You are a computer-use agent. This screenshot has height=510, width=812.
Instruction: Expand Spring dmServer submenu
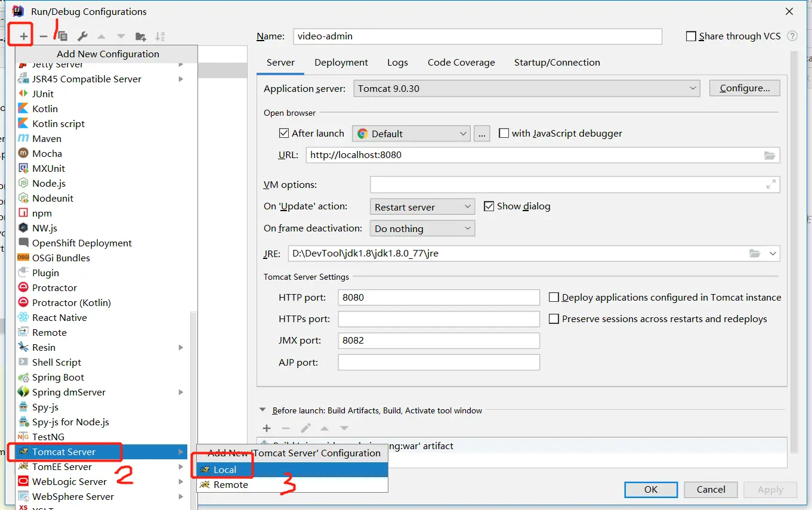point(181,392)
